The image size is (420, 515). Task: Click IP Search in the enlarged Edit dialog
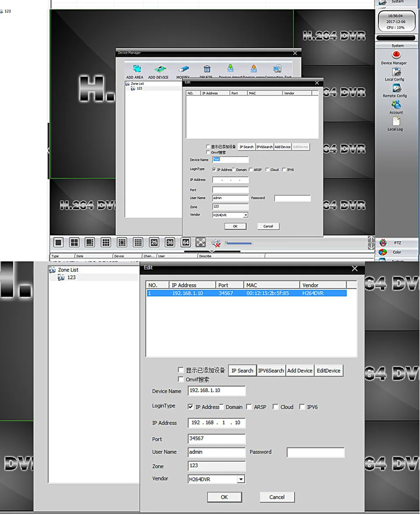click(242, 370)
